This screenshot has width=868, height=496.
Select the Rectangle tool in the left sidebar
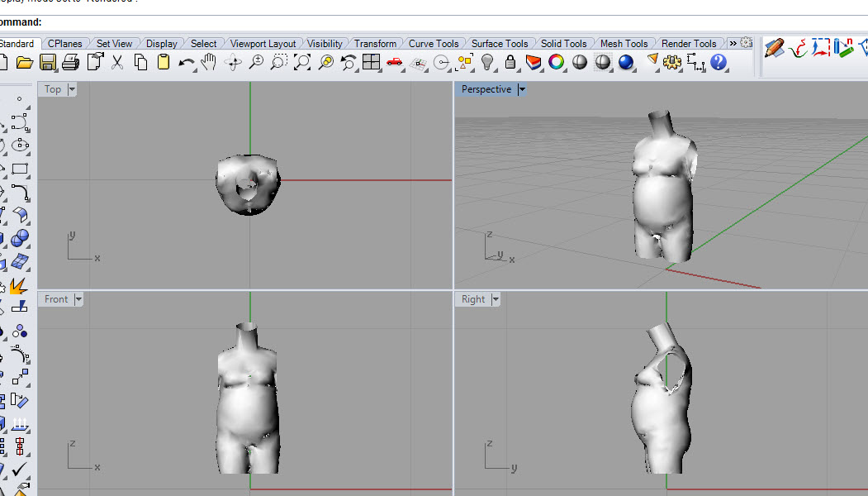coord(20,169)
